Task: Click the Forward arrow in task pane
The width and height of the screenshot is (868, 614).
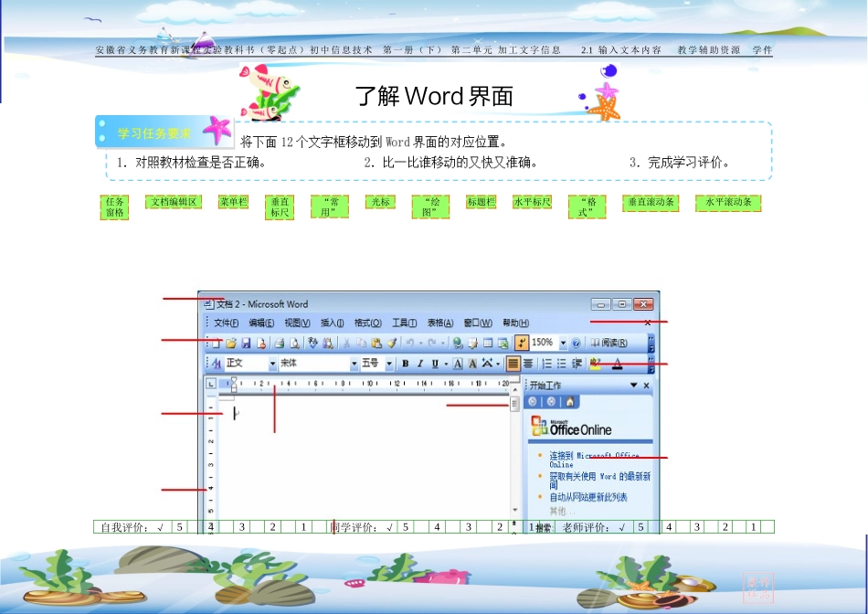Action: coord(551,402)
